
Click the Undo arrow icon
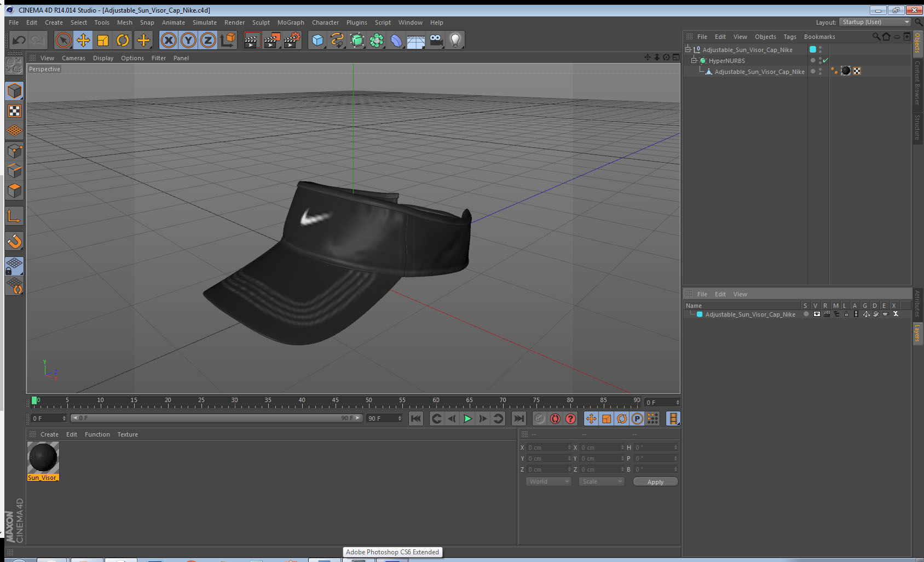click(19, 40)
